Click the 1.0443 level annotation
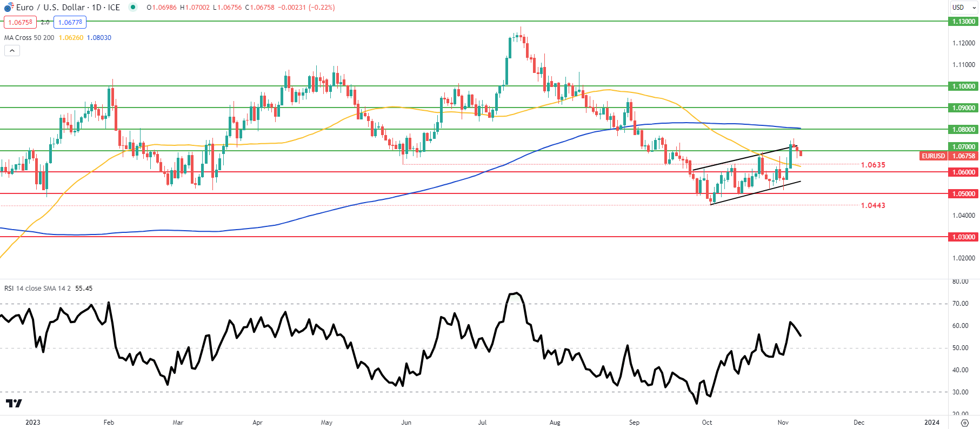Viewport: 980px width, 429px height. pyautogui.click(x=873, y=205)
